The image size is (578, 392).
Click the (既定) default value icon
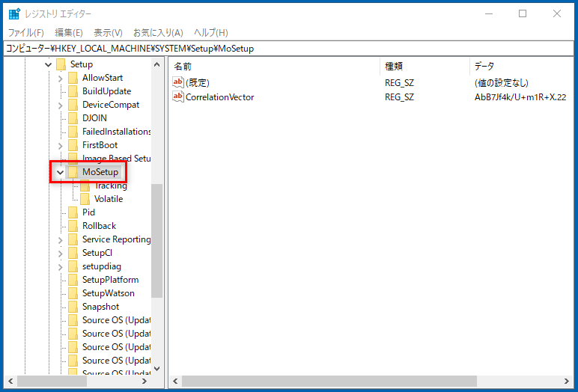coord(178,82)
